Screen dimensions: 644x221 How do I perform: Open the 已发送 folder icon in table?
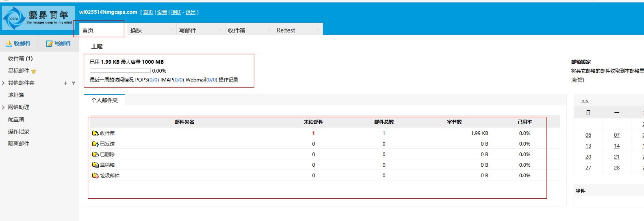(95, 144)
